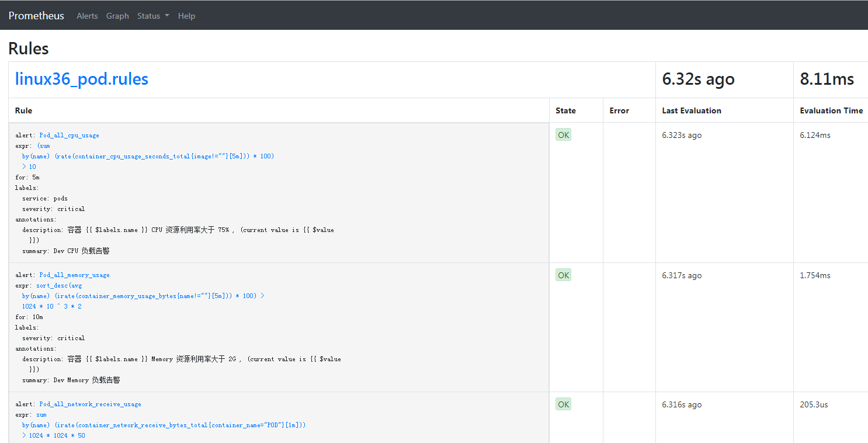Open the CPU rule expression starting with (sum

point(43,146)
